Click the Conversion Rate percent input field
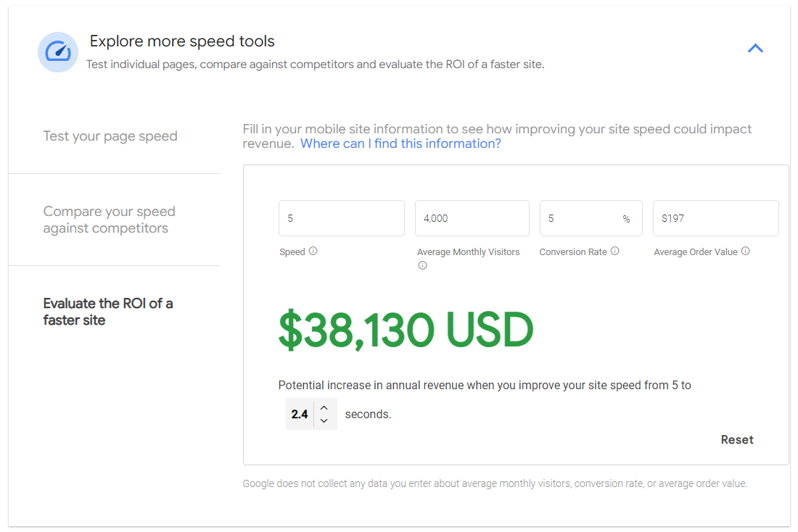This screenshot has height=532, width=798. [x=591, y=218]
